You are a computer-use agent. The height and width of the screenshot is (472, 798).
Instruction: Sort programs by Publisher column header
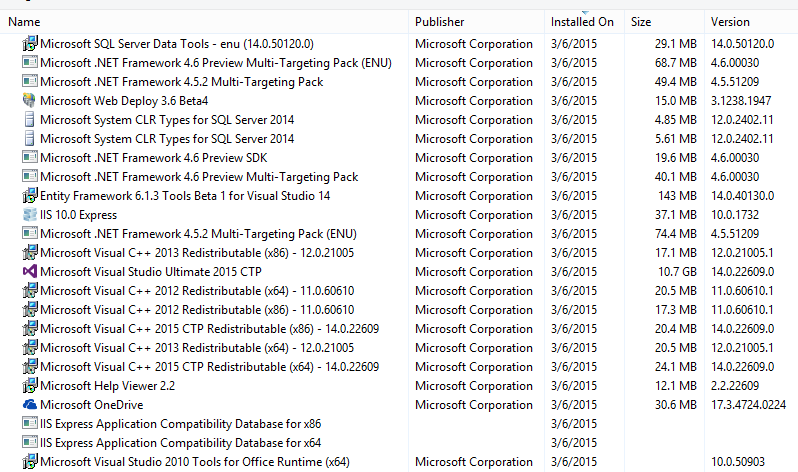tap(439, 22)
